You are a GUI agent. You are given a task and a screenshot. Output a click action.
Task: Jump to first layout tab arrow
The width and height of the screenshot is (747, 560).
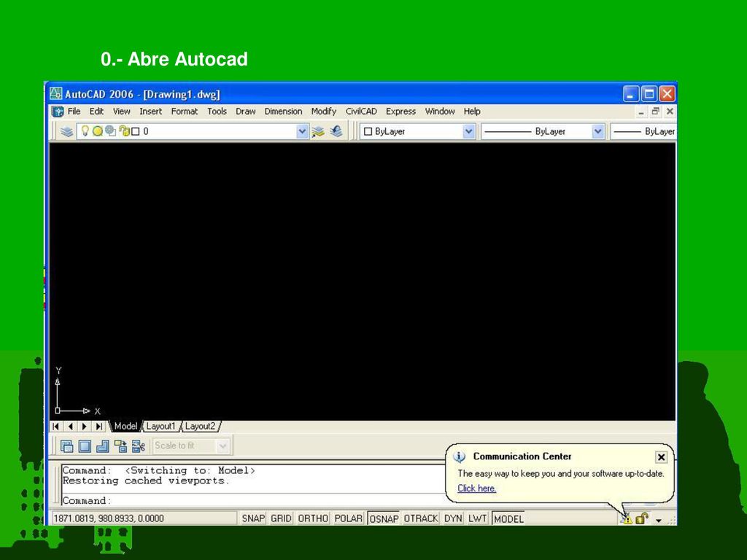coord(55,426)
